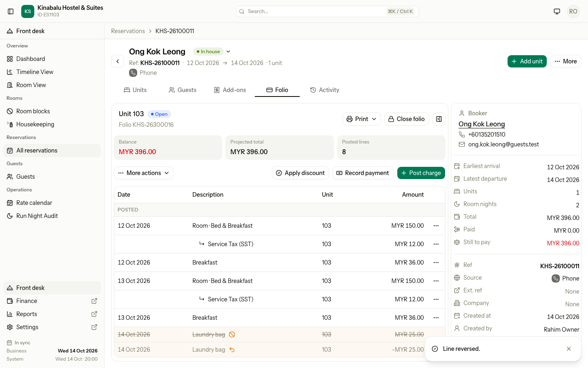Viewport: 588px width, 368px height.
Task: Click the voided icon beside struck Laundry bag
Action: [x=232, y=334]
